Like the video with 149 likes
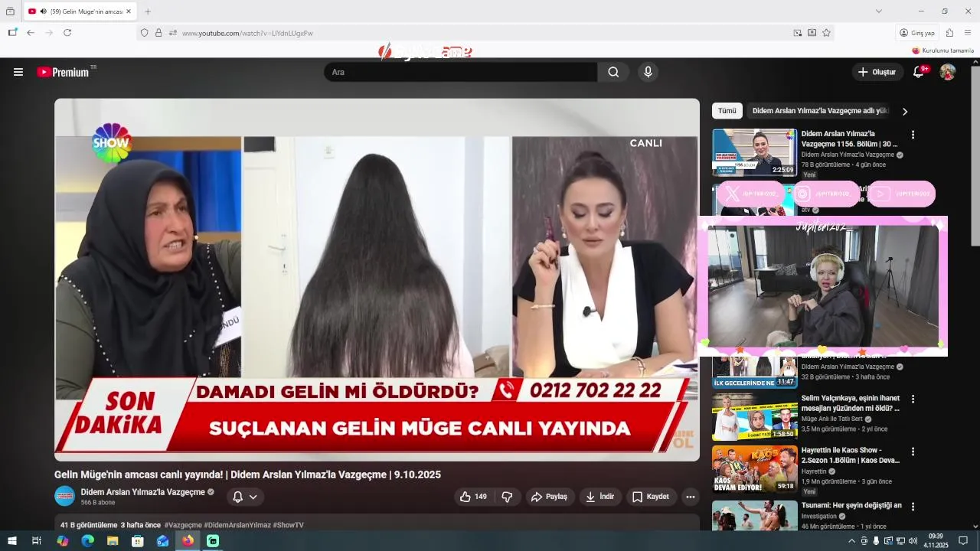This screenshot has height=551, width=980. click(473, 497)
